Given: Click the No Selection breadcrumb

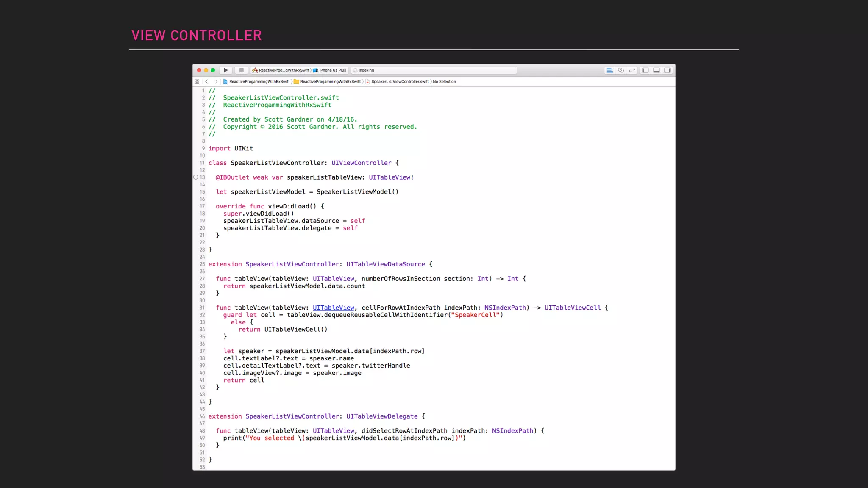Looking at the screenshot, I should point(444,82).
